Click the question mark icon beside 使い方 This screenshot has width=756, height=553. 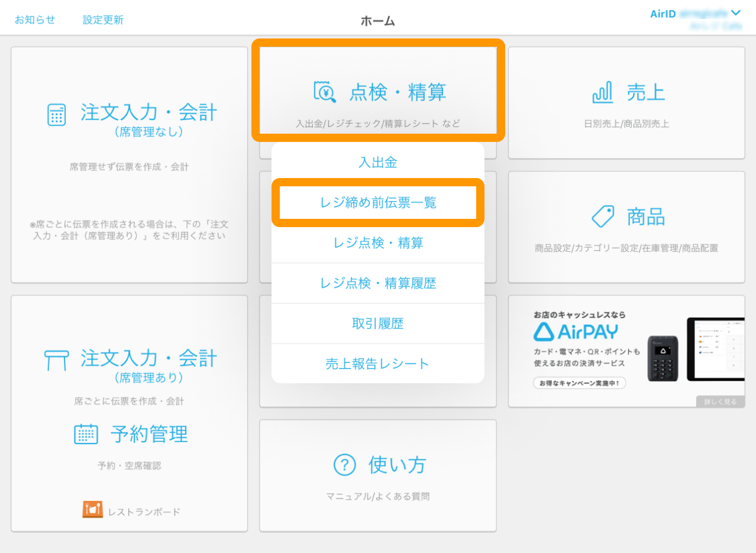click(x=345, y=464)
